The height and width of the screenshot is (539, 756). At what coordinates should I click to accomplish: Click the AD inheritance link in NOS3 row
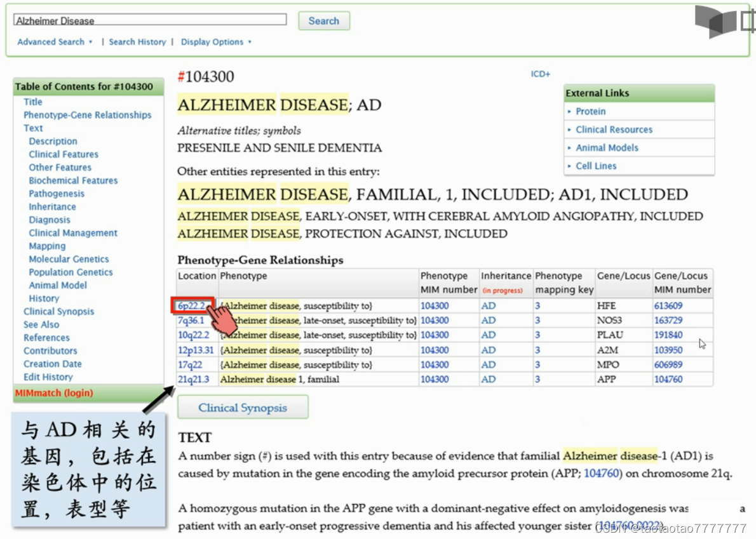tap(488, 321)
